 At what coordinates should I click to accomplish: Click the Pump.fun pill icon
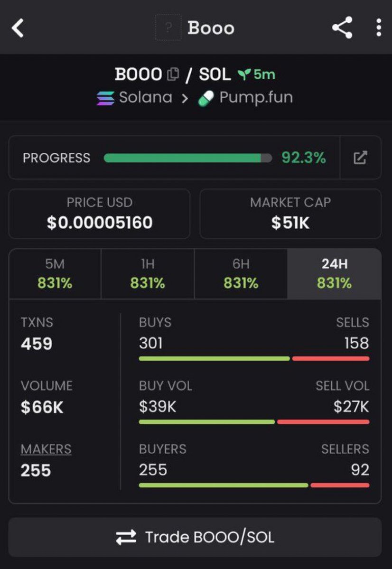click(206, 98)
